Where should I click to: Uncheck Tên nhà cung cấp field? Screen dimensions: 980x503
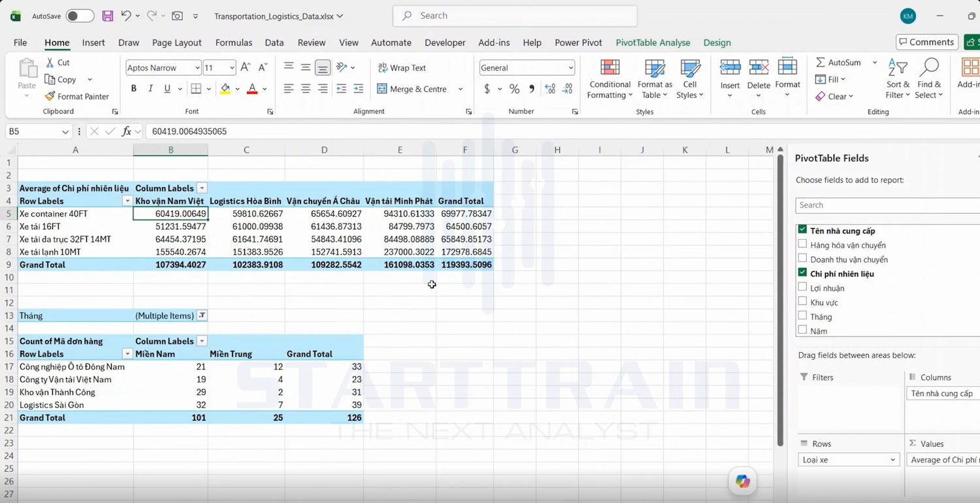(802, 230)
